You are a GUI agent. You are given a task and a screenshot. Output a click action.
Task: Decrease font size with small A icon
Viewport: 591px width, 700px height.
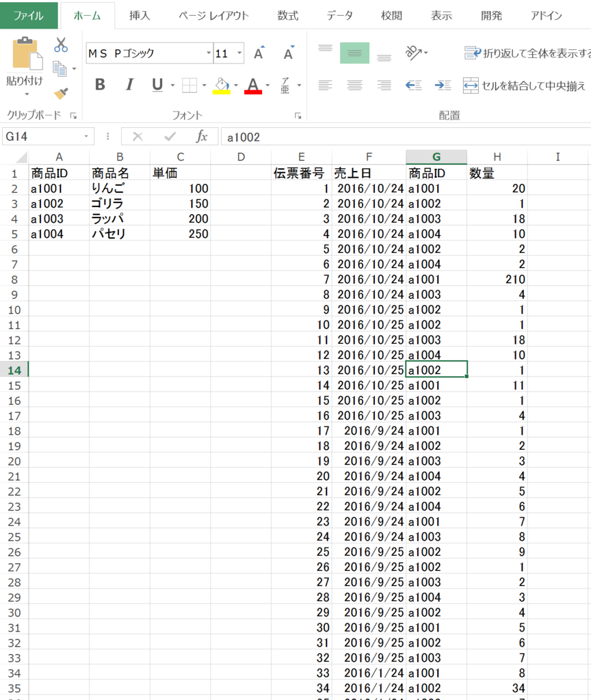coord(289,53)
